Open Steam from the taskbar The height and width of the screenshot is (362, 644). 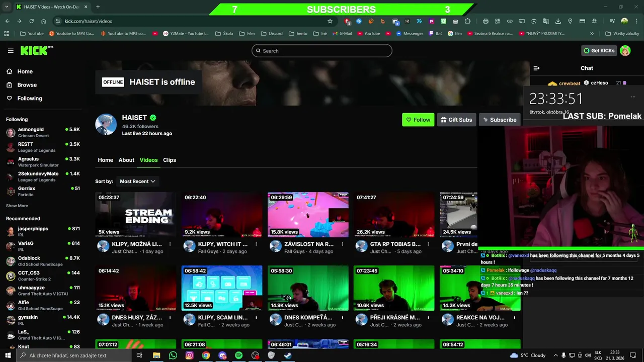287,355
